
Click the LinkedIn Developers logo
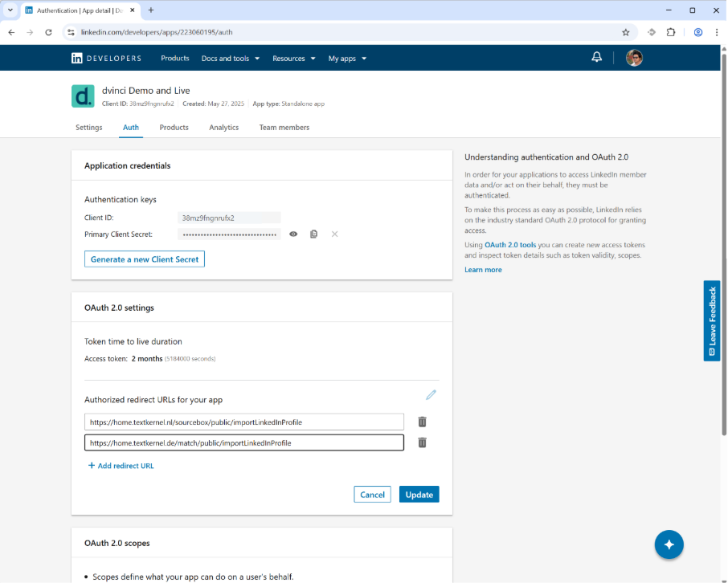[106, 58]
